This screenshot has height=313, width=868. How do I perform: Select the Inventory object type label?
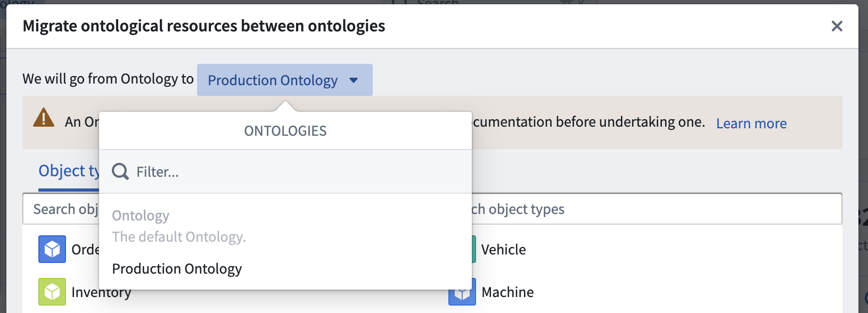click(x=101, y=292)
